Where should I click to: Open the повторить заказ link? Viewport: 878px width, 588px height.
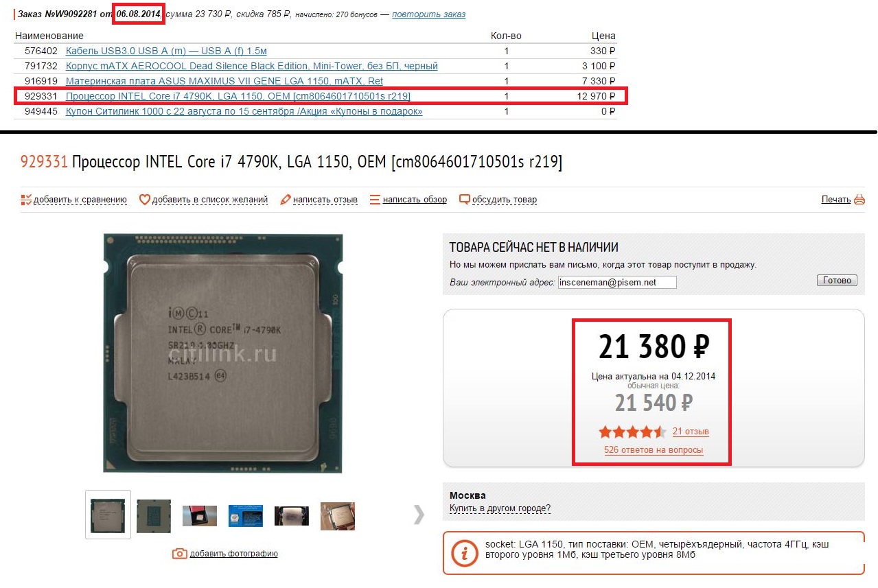(428, 14)
